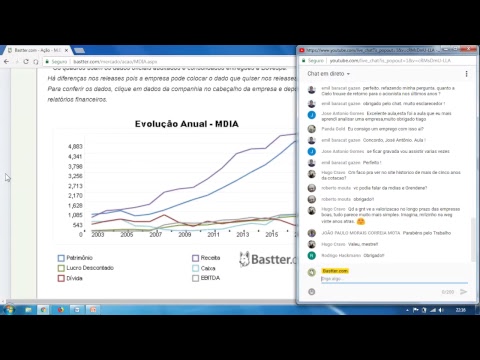Viewport: 480px width, 360px height.
Task: Click the Action Center flag tray icon
Action: [x=415, y=310]
